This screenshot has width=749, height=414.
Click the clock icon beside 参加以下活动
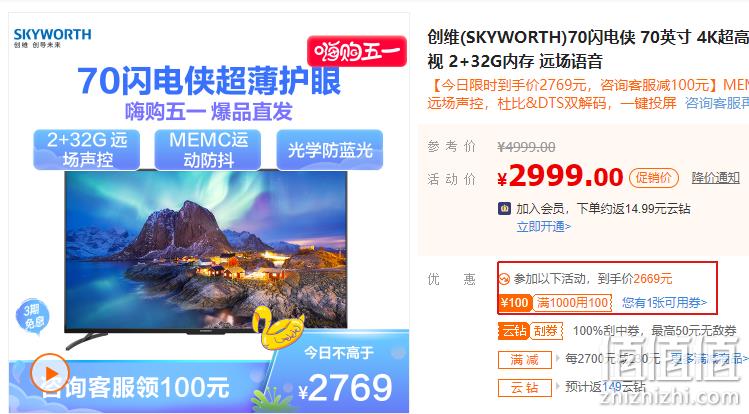pyautogui.click(x=504, y=279)
